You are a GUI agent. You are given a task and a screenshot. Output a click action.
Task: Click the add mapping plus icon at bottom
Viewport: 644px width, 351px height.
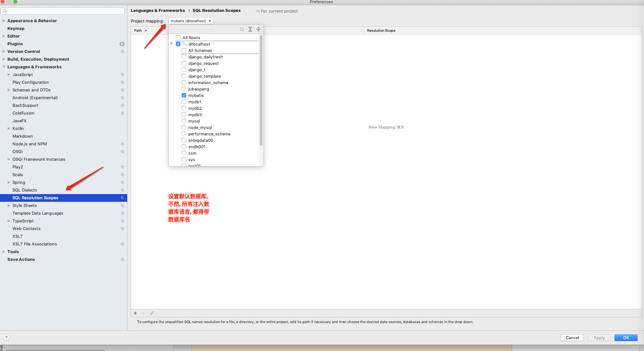135,313
